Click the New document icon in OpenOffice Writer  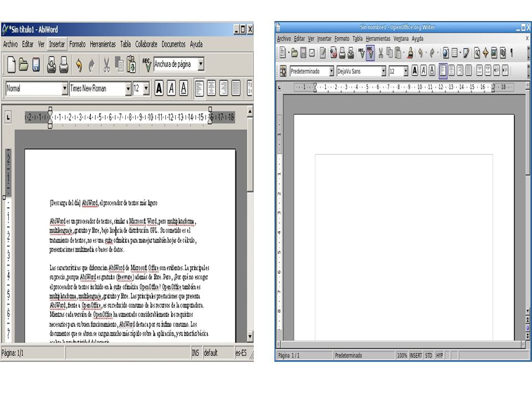tap(283, 52)
